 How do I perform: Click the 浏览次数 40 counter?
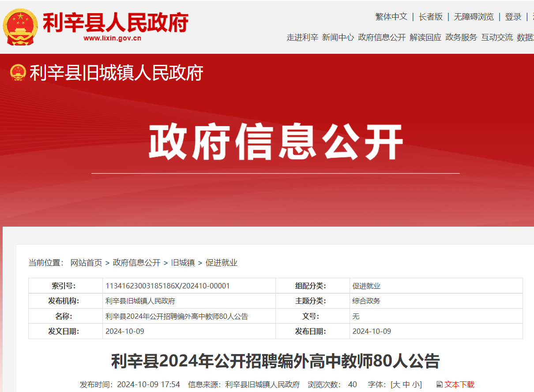coord(332,385)
